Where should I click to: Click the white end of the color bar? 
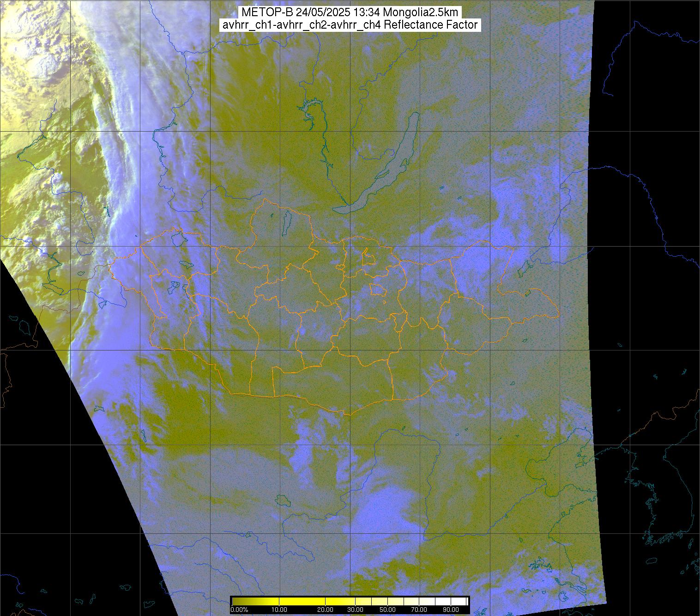(463, 601)
